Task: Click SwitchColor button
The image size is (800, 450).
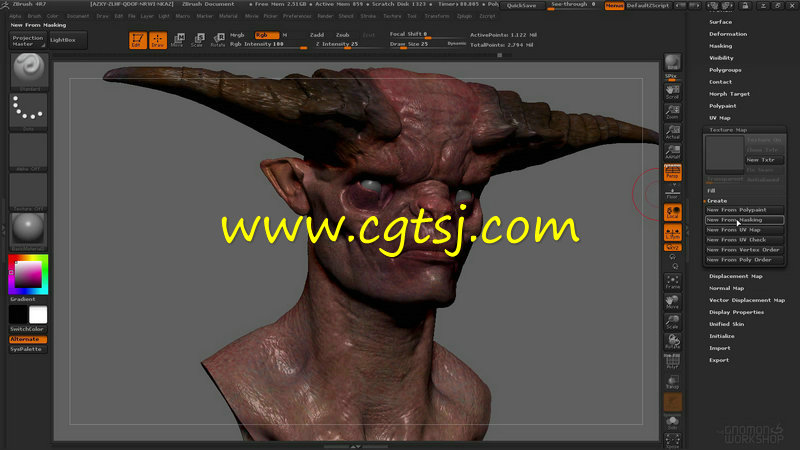Action: [28, 329]
